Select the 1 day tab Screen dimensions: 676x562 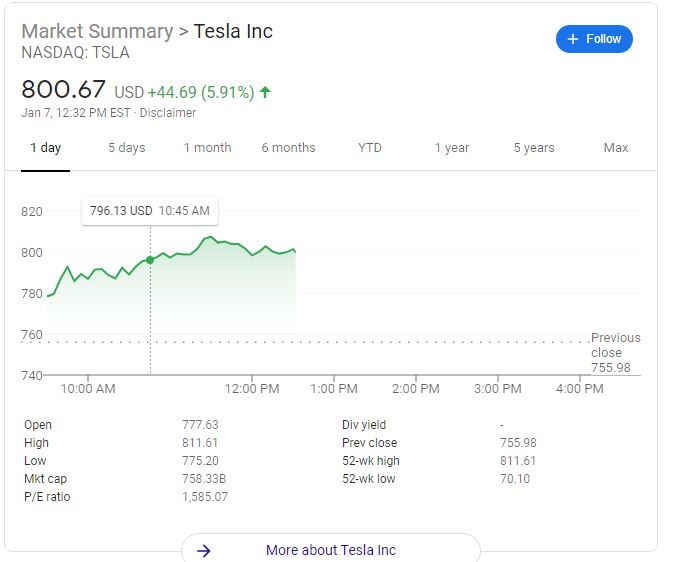point(45,148)
